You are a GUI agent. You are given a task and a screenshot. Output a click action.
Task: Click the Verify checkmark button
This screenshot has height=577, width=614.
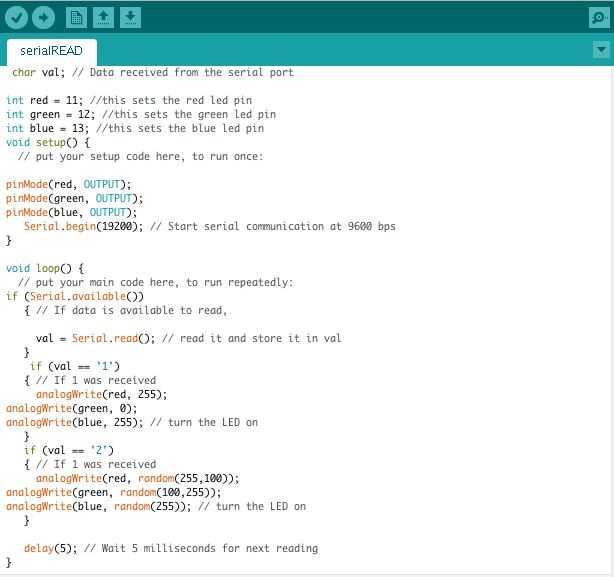point(16,18)
